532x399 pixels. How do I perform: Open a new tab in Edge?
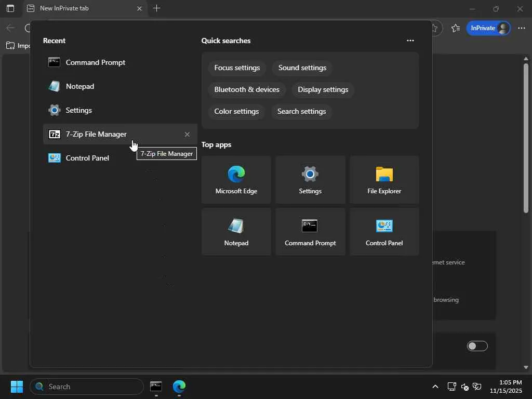coord(156,8)
